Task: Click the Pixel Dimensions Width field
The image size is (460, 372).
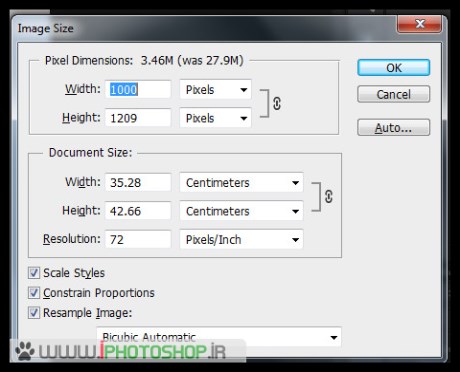Action: [138, 89]
